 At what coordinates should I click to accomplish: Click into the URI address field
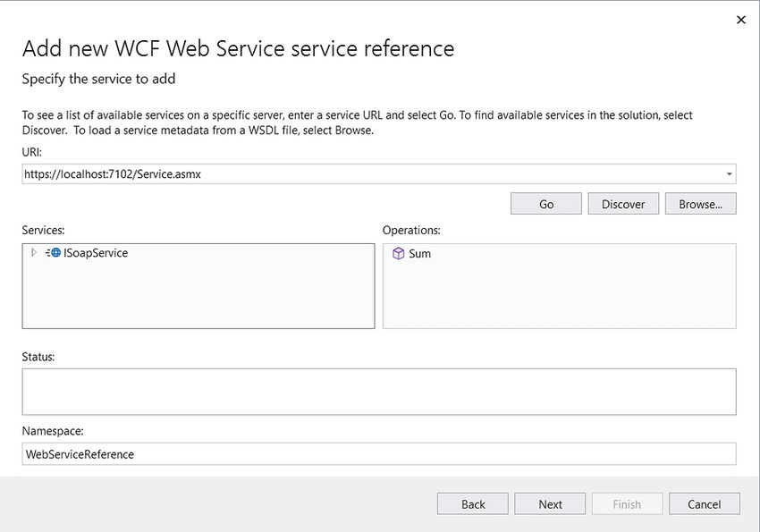[358, 174]
